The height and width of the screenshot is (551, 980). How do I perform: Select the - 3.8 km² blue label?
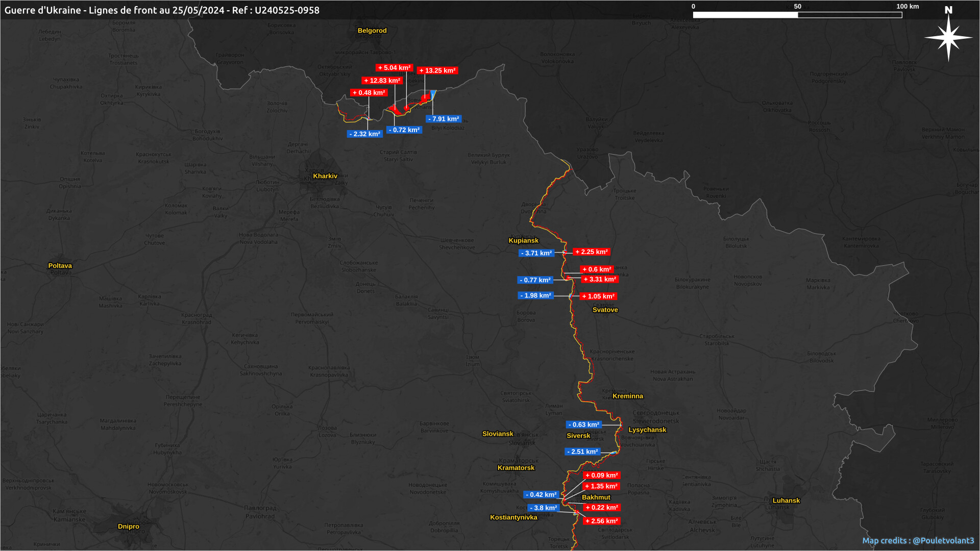[543, 508]
